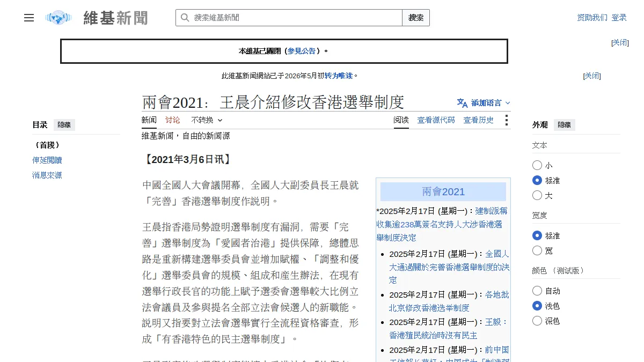Viewport: 644px width, 362px height.
Task: Open 建制派稱收集逾238萬簽名 news link
Action: pyautogui.click(x=442, y=224)
